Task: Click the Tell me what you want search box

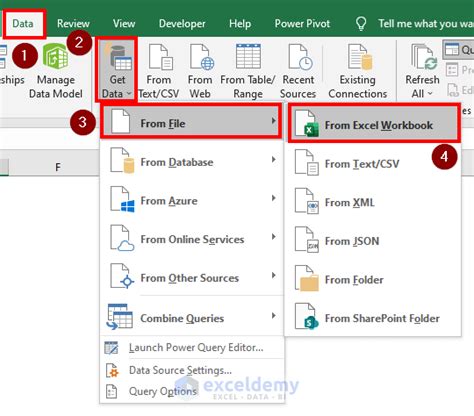Action: click(x=426, y=24)
